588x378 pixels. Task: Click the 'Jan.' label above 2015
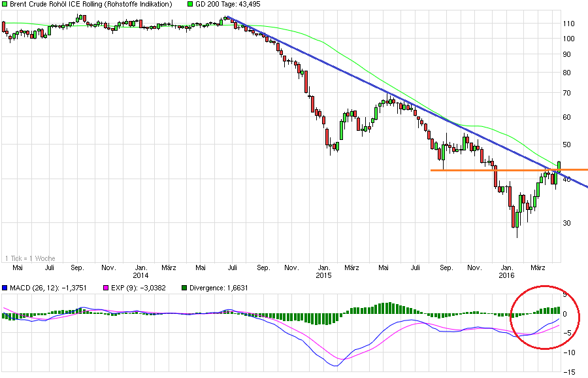[x=324, y=267]
